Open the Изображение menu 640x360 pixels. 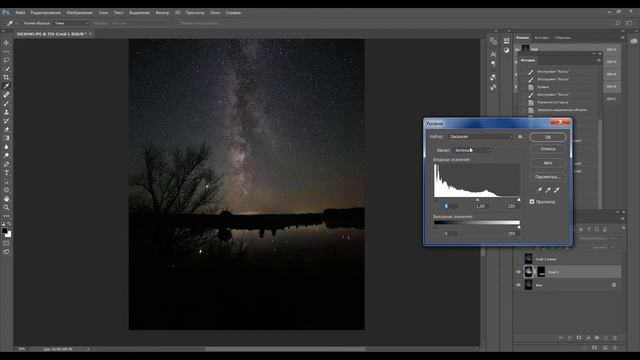[80, 13]
